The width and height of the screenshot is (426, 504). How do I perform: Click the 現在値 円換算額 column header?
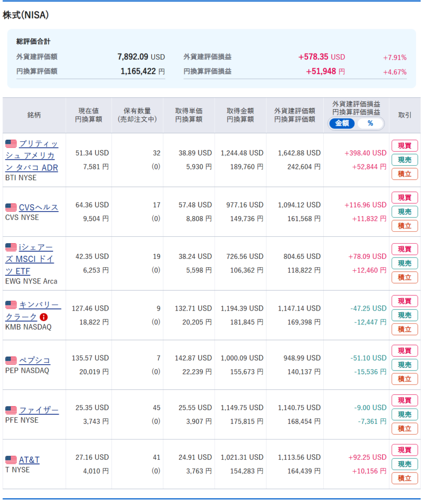[x=89, y=115]
